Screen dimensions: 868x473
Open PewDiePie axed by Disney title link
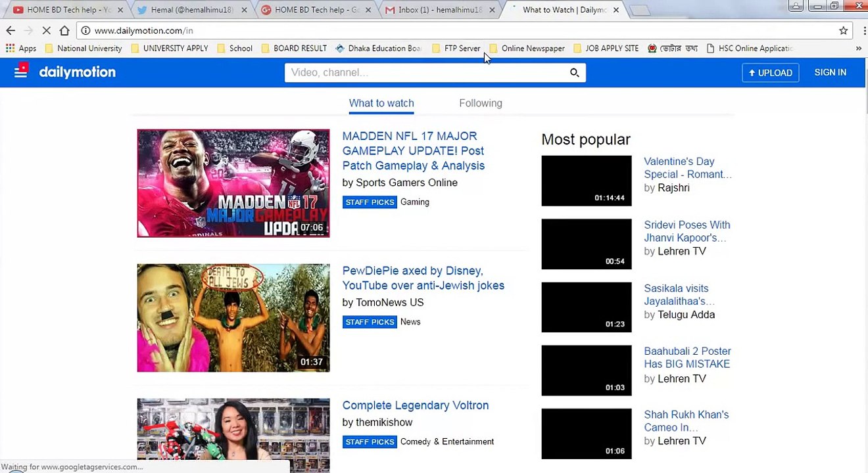(x=423, y=278)
